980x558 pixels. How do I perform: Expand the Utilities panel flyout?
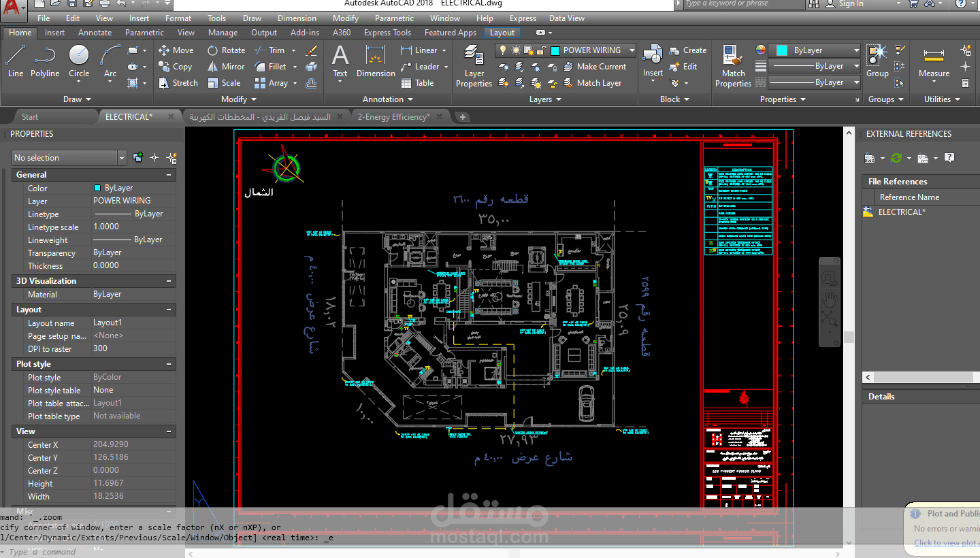[942, 99]
